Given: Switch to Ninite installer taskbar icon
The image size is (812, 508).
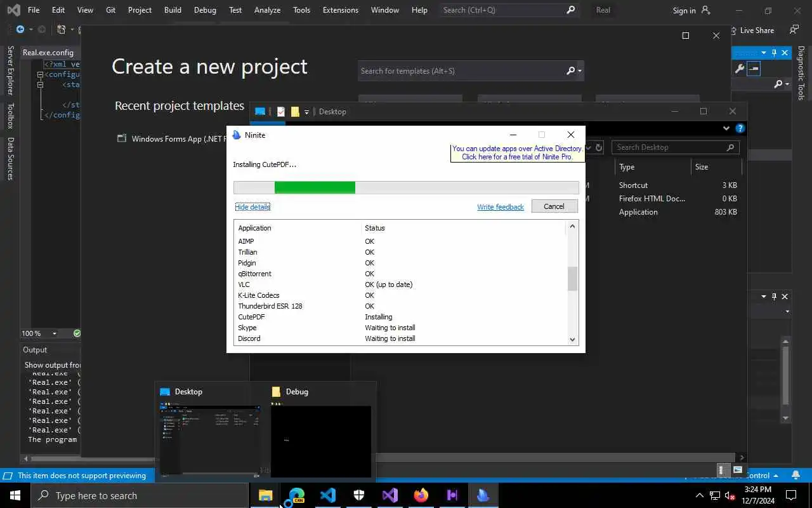Looking at the screenshot, I should (483, 495).
